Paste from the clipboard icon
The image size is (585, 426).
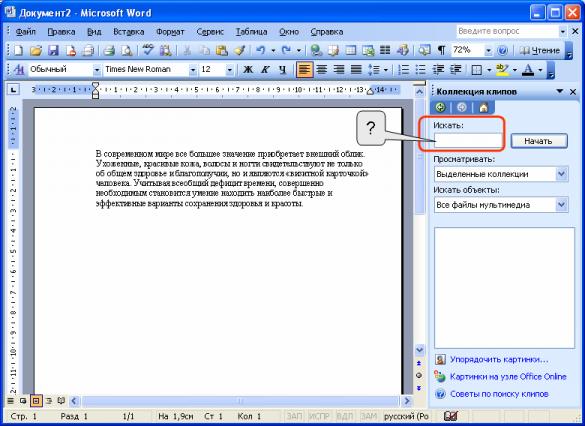pos(222,50)
